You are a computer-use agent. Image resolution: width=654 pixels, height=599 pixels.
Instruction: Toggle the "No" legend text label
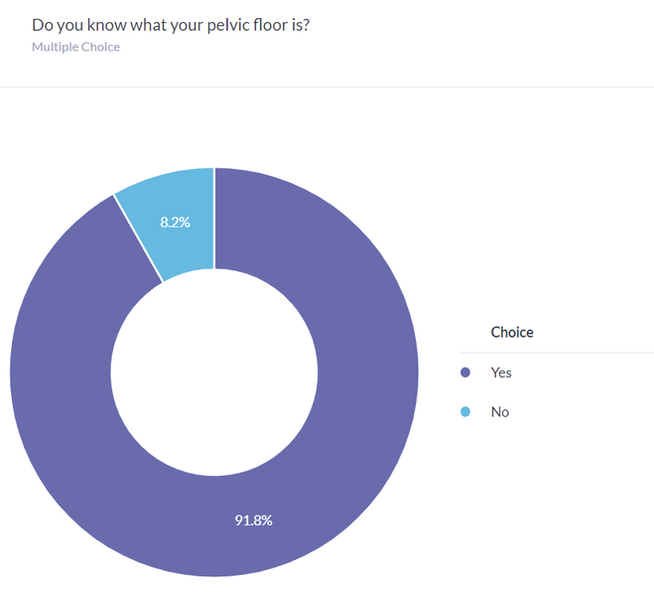[500, 412]
